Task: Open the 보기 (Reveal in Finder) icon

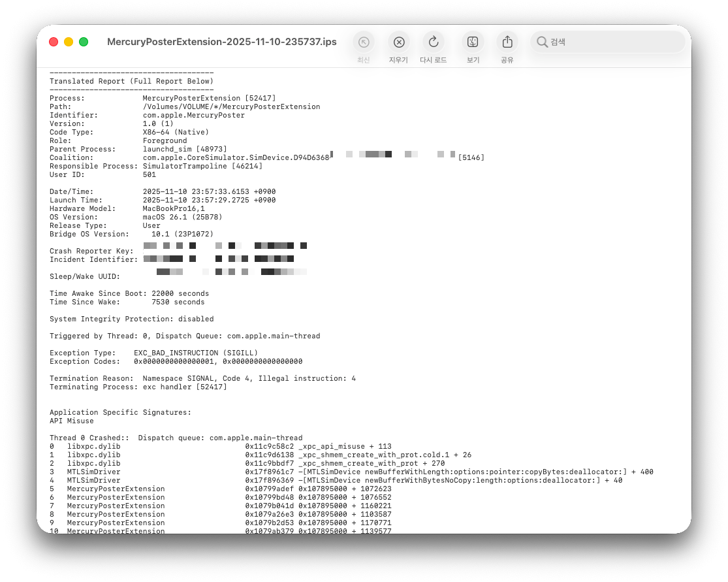Action: tap(473, 42)
